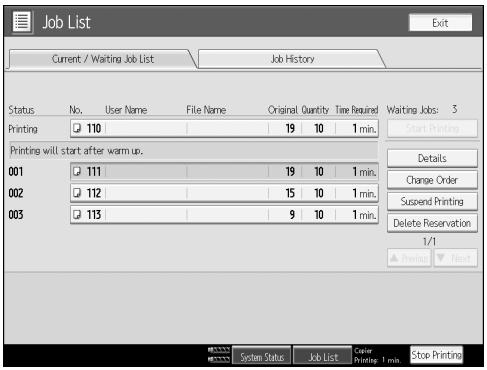The height and width of the screenshot is (370, 487).
Task: Select waiting job 112 row
Action: [224, 193]
